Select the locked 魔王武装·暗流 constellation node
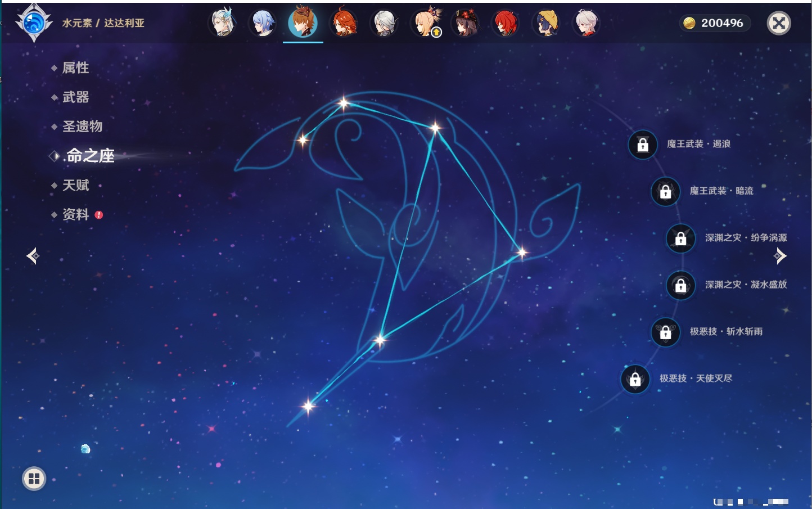This screenshot has width=812, height=509. 665,191
